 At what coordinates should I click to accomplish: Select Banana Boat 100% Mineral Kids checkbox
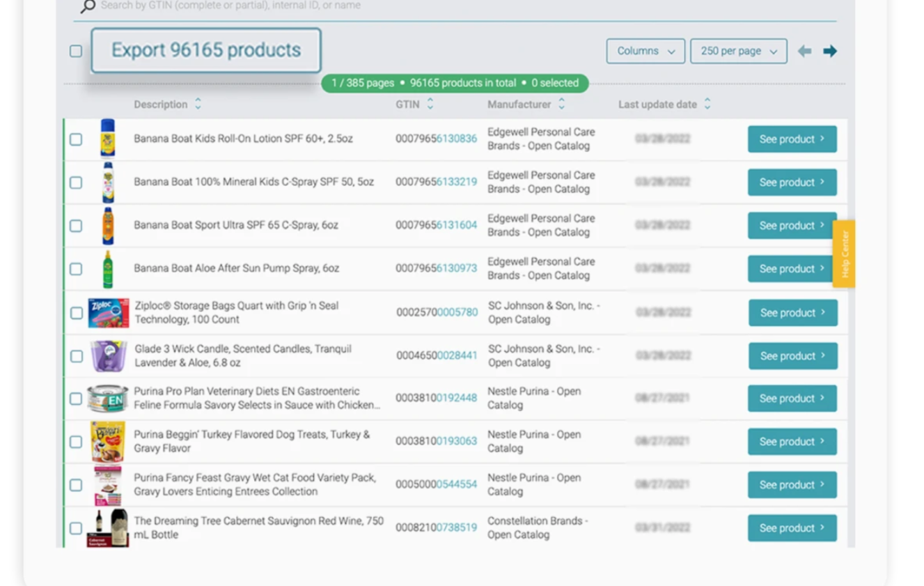pyautogui.click(x=76, y=183)
